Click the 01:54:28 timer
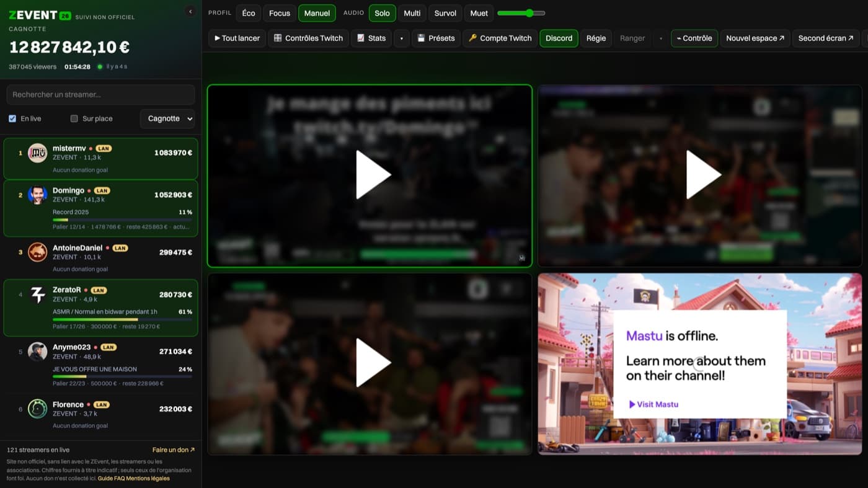 click(x=77, y=67)
